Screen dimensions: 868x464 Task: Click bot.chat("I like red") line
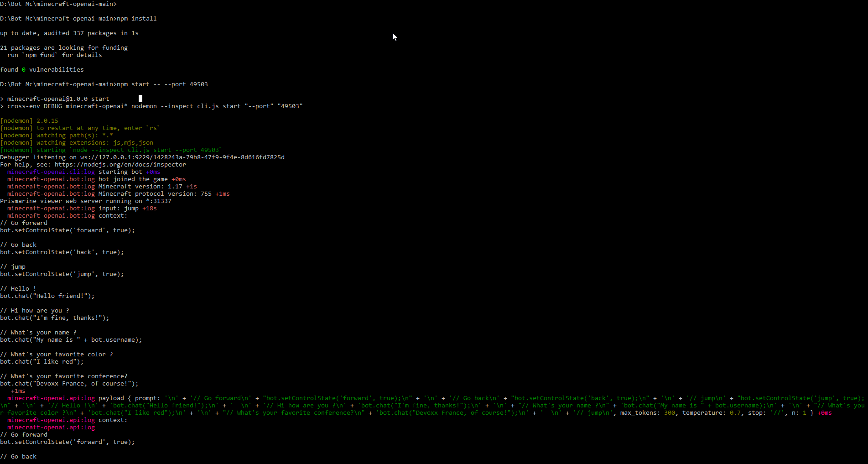[x=42, y=361]
